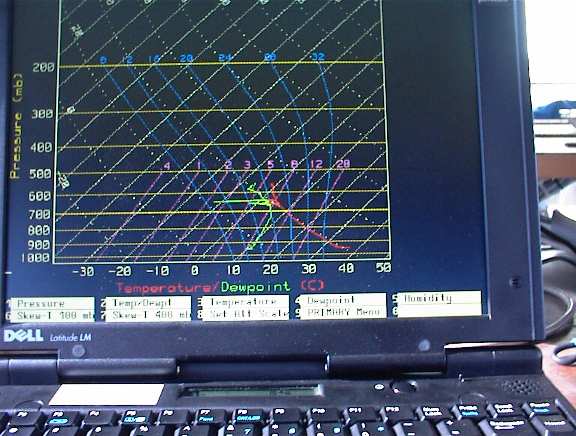The image size is (576, 436).
Task: Click the 0 temperature axis label
Action: click(195, 271)
